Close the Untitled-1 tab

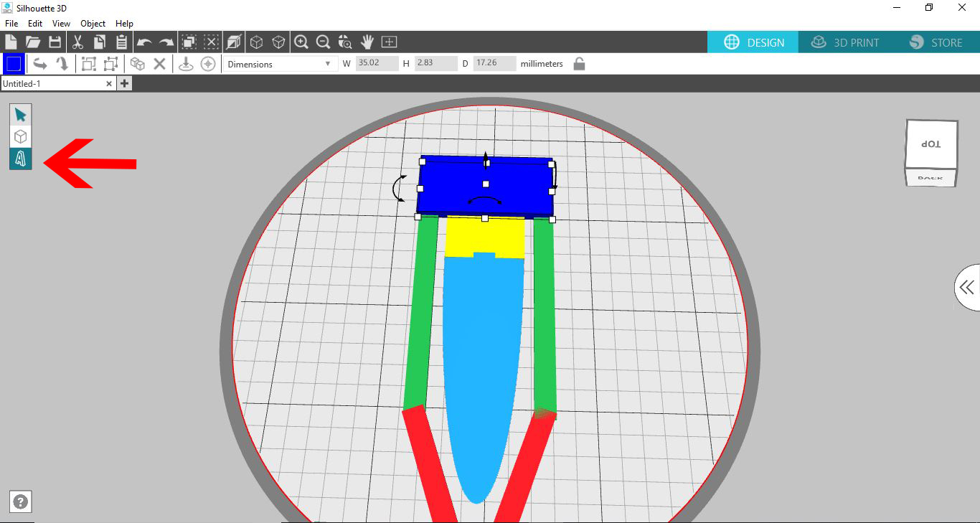(x=109, y=84)
